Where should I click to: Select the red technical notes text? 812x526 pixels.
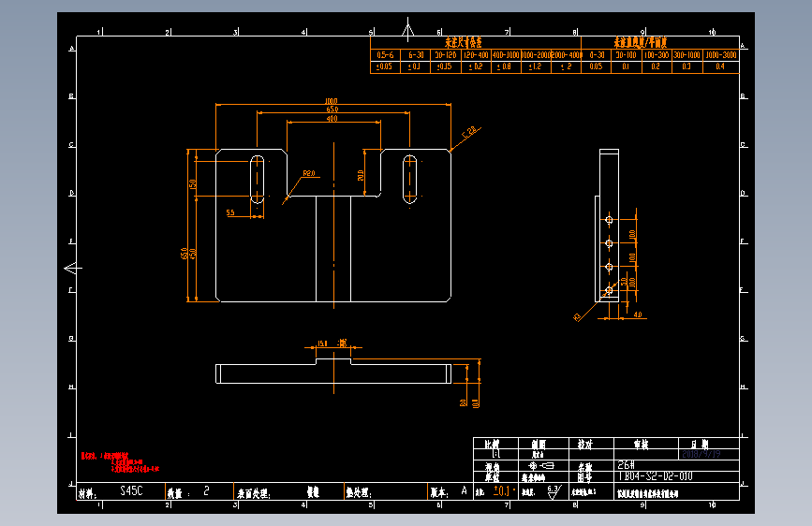pos(120,462)
